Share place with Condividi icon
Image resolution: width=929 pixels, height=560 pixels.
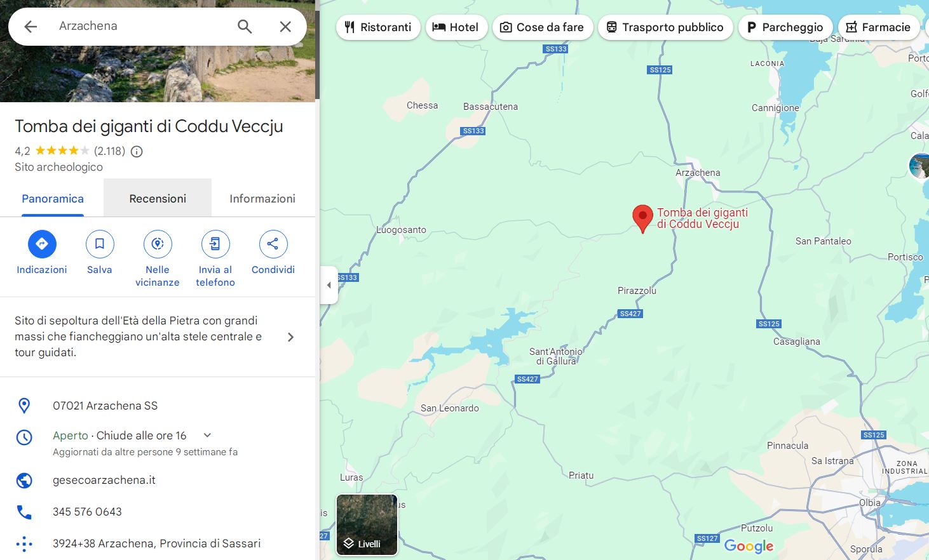pos(273,244)
